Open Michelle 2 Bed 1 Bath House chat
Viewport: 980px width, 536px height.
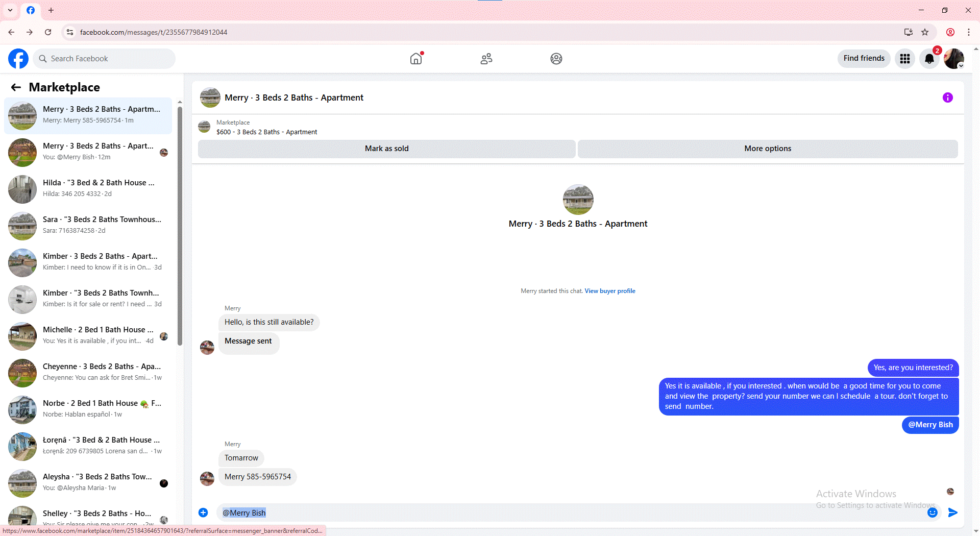pos(88,336)
